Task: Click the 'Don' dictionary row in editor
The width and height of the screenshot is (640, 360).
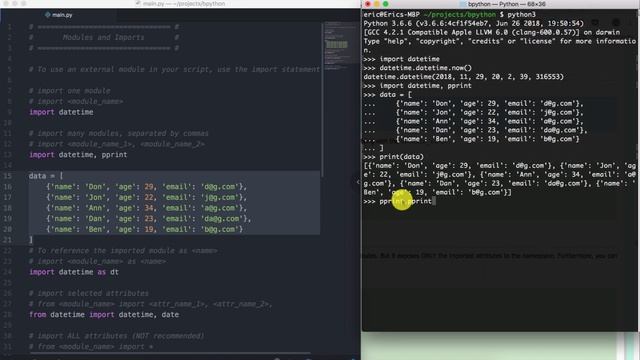Action: 147,187
